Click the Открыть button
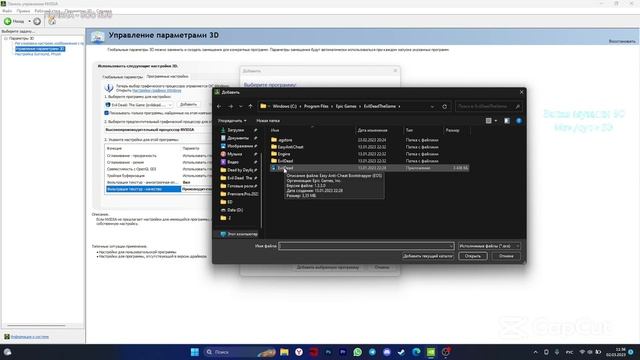Image resolution: width=640 pixels, height=360 pixels. [x=473, y=256]
